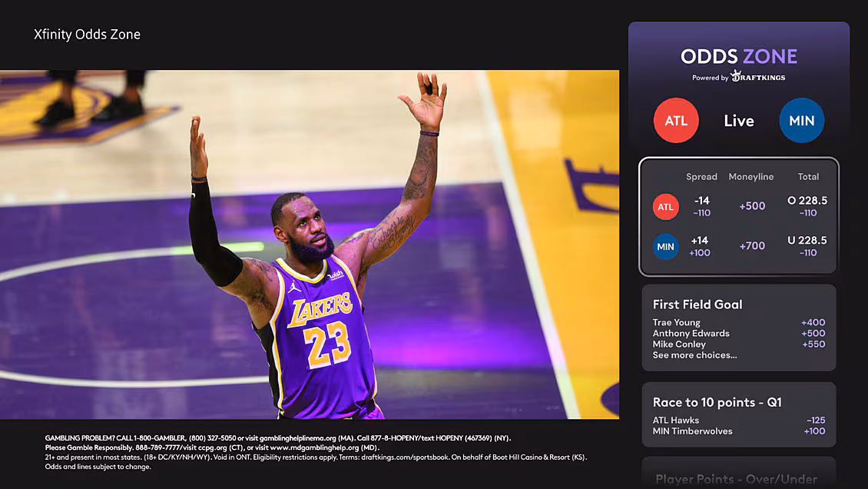Click the ATL icon in the odds table row

coord(665,206)
